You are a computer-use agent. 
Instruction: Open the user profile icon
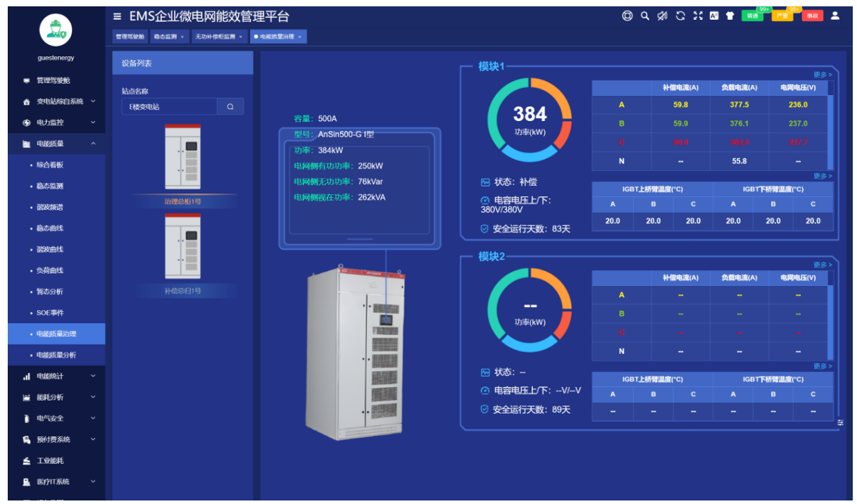coord(835,15)
